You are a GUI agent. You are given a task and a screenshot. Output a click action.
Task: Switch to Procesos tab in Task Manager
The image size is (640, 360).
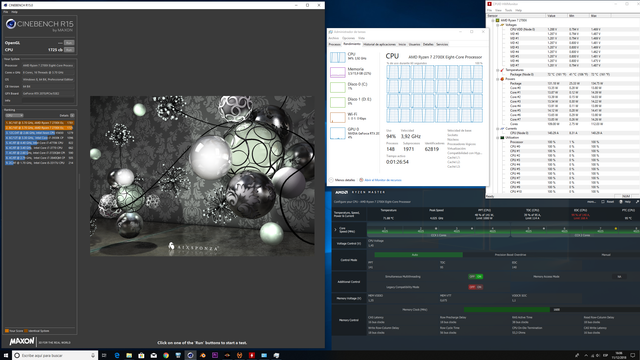tap(334, 44)
